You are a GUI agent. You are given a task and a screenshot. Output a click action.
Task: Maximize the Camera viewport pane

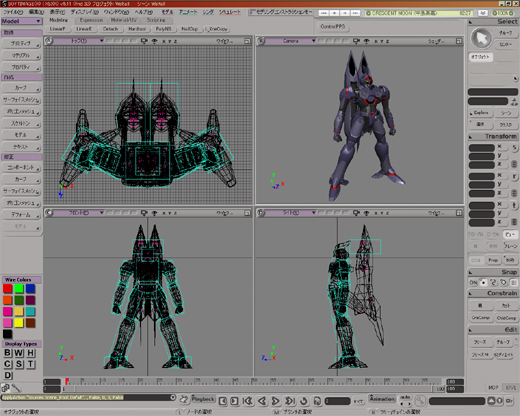[x=459, y=41]
